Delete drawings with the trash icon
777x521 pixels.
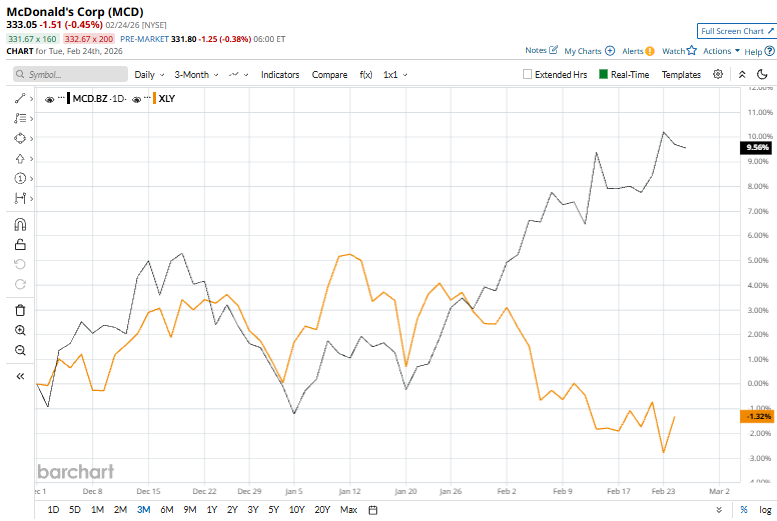coord(20,310)
